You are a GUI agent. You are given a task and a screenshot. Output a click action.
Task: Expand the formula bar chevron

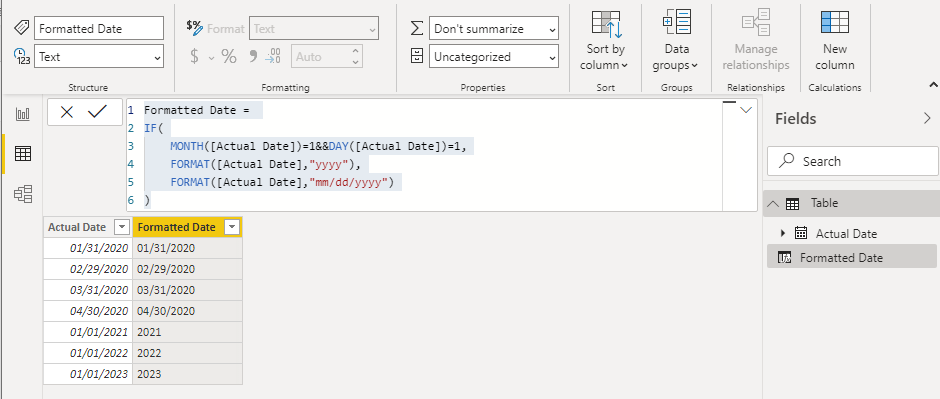(x=746, y=110)
